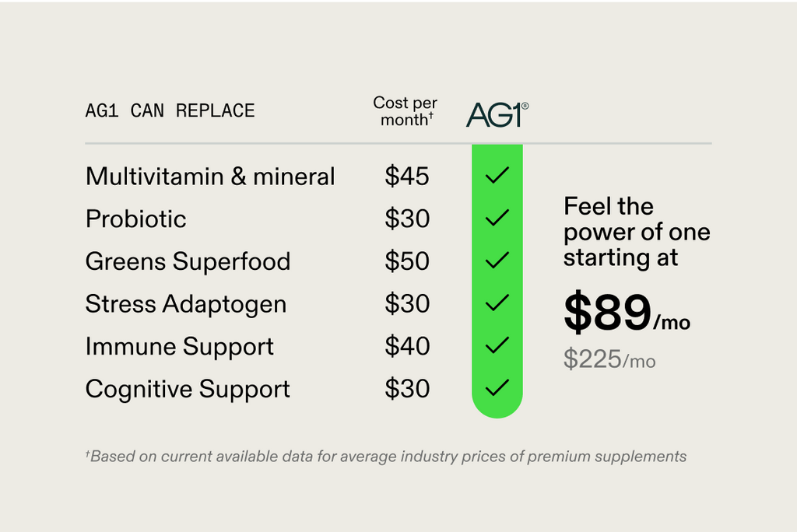Click the AG1 CAN REPLACE heading
This screenshot has height=532, width=797.
click(170, 110)
